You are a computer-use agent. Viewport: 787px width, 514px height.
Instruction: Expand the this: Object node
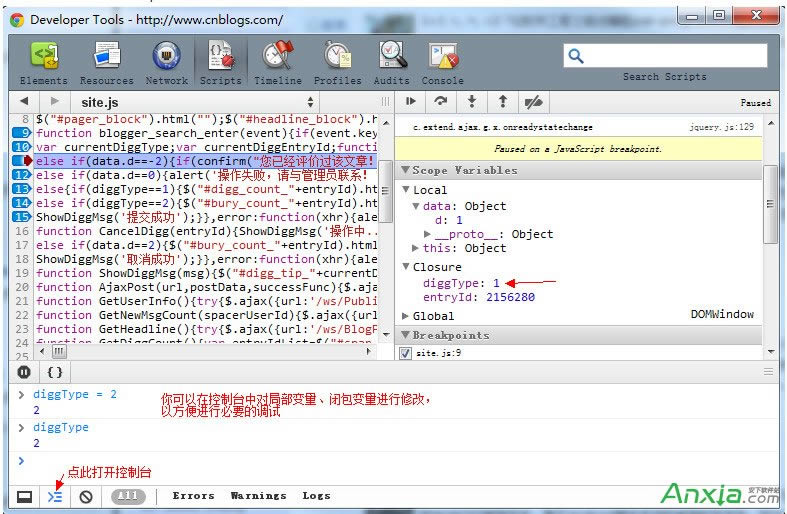coord(415,248)
